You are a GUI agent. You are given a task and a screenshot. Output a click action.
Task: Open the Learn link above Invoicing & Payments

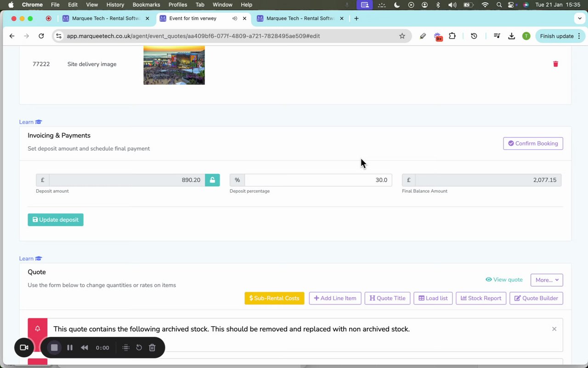30,122
